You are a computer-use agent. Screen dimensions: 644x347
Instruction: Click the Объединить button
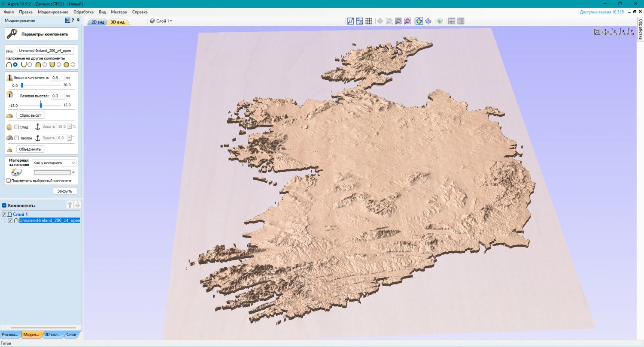click(x=30, y=149)
